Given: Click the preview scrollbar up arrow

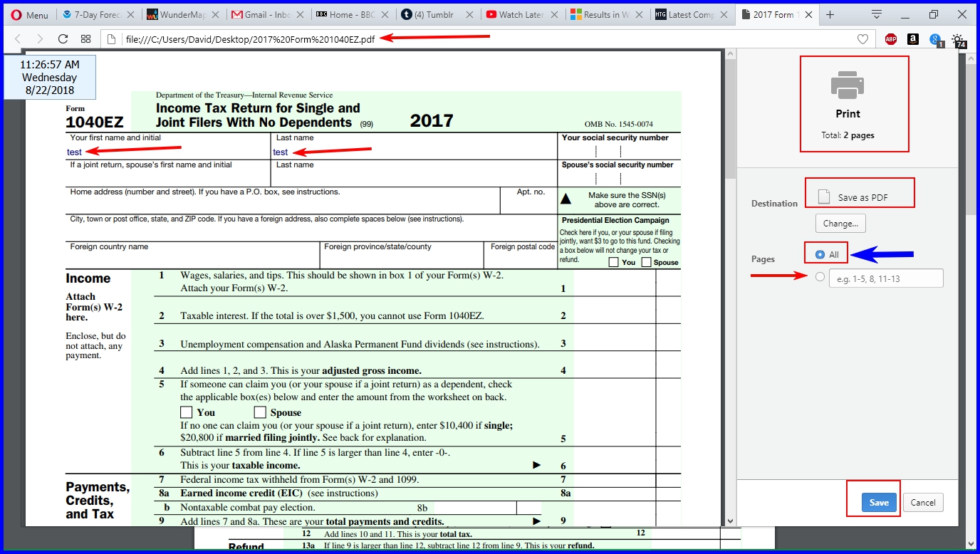Looking at the screenshot, I should point(731,56).
